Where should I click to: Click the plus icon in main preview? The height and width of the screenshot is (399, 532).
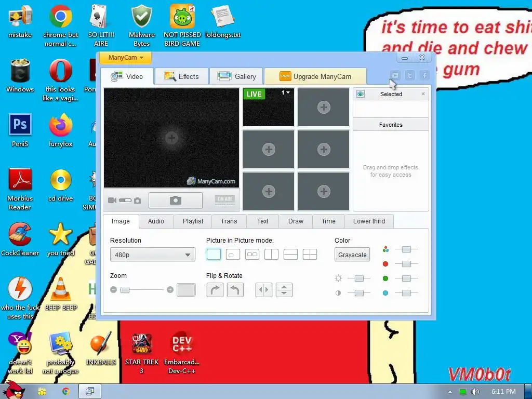[171, 138]
